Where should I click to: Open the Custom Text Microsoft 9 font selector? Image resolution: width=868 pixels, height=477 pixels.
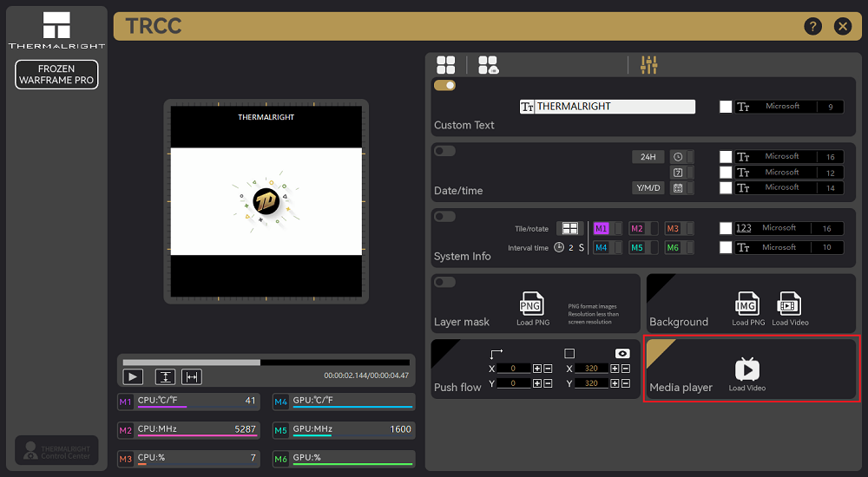pos(789,107)
